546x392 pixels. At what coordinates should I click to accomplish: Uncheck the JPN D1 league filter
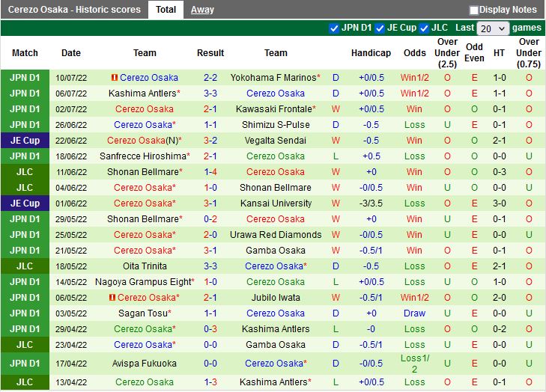(334, 28)
